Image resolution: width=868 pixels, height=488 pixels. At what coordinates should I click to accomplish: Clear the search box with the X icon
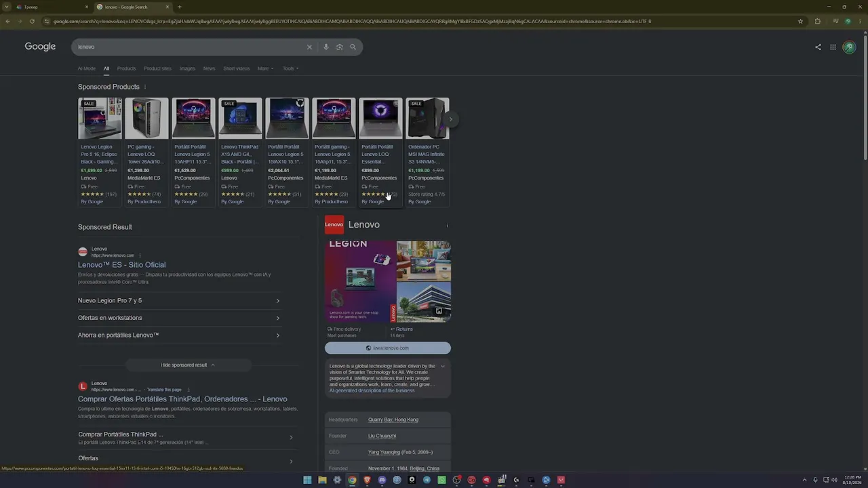309,47
